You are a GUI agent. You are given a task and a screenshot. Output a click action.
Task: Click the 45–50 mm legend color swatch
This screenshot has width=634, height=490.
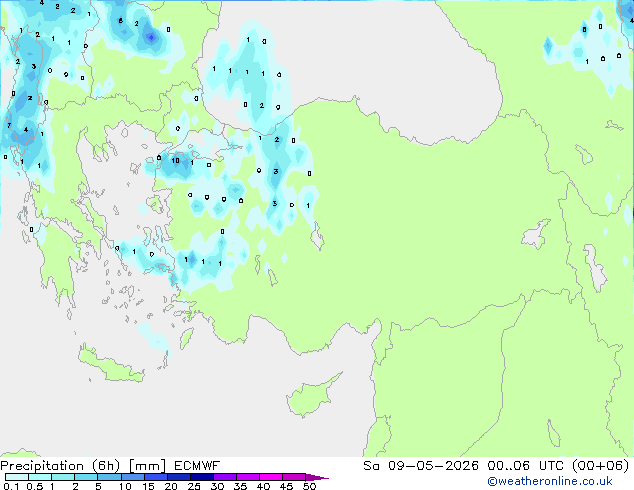click(294, 477)
